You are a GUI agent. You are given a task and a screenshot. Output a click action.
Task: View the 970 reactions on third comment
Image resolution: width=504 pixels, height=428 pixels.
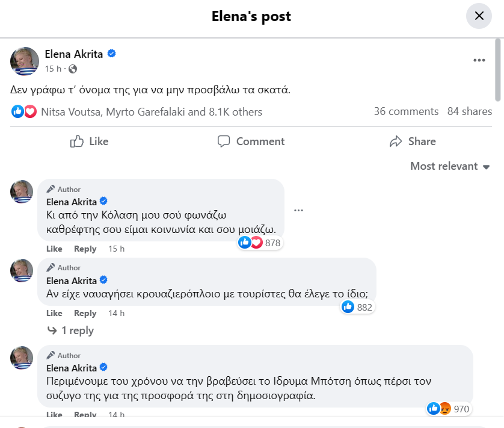448,409
